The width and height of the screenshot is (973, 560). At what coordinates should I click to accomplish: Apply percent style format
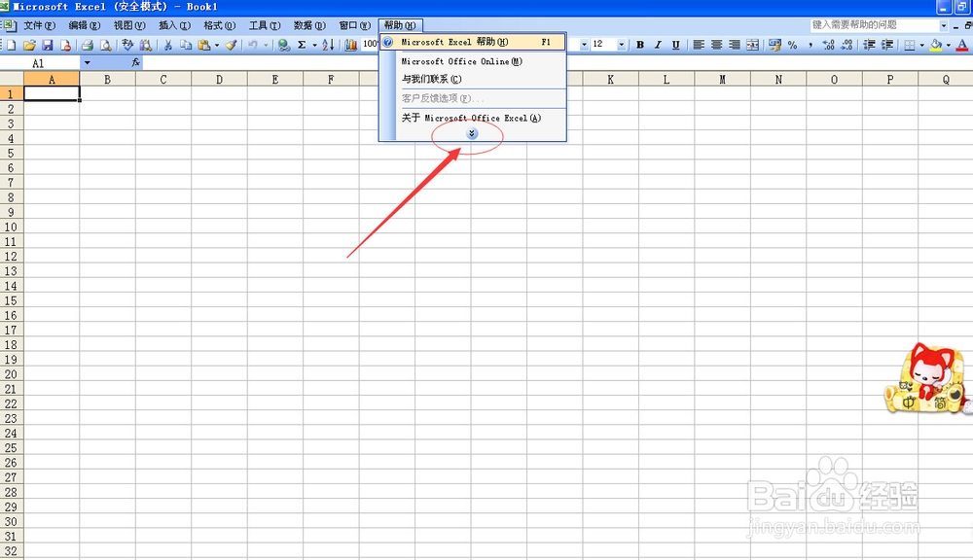(792, 45)
